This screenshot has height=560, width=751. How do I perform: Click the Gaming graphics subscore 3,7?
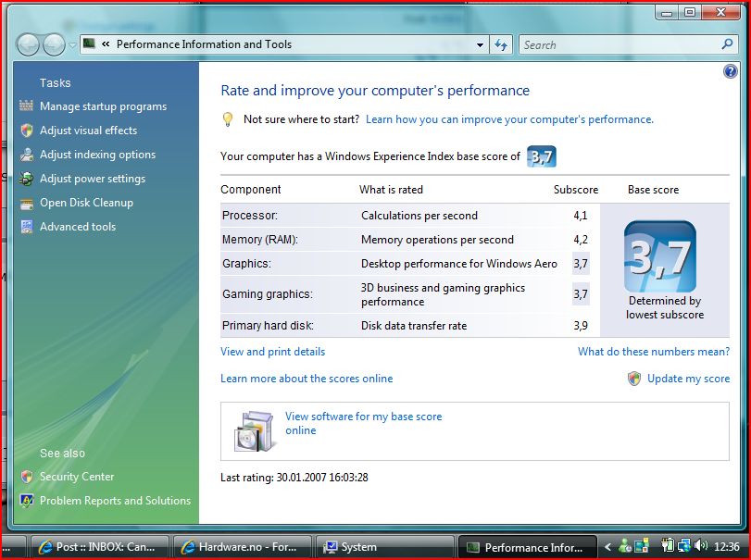coord(581,293)
